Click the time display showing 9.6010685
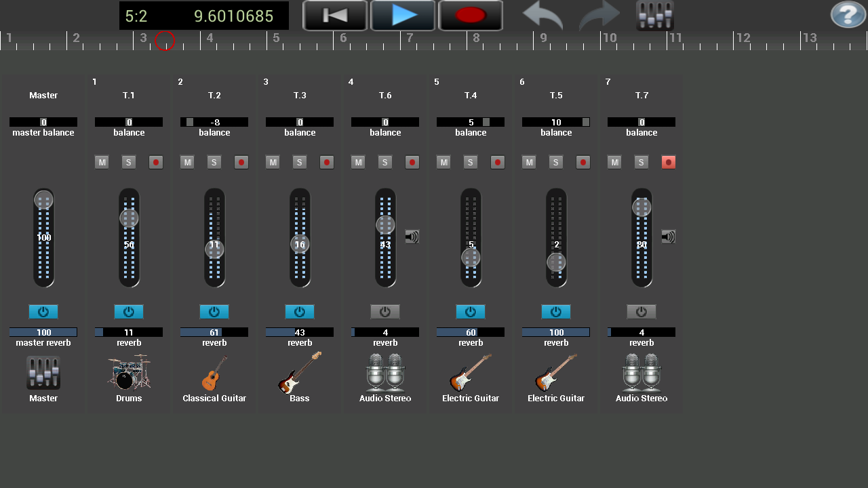This screenshot has width=868, height=488. coord(234,15)
